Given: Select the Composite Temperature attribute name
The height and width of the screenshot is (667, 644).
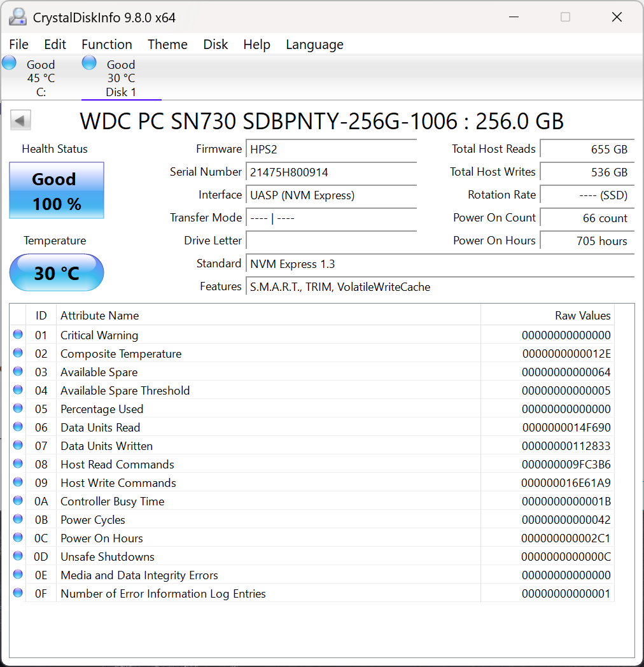Looking at the screenshot, I should click(x=121, y=353).
